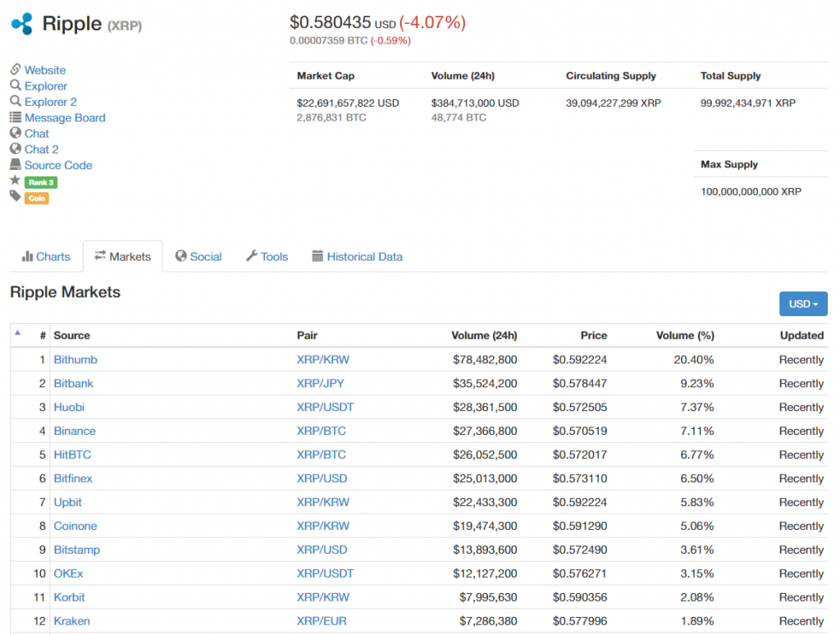Viewport: 840px width, 635px height.
Task: Open Bitfinex's XRP/USD pair link
Action: tap(322, 478)
